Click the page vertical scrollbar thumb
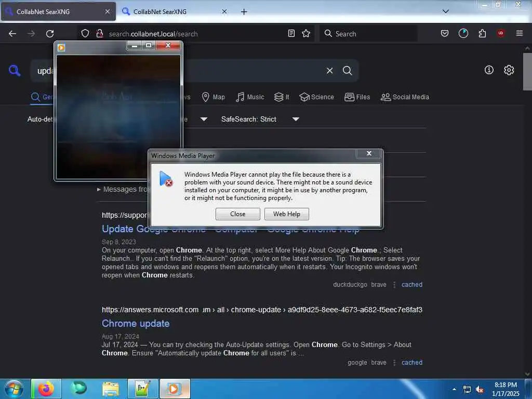The height and width of the screenshot is (399, 532). pos(527,72)
